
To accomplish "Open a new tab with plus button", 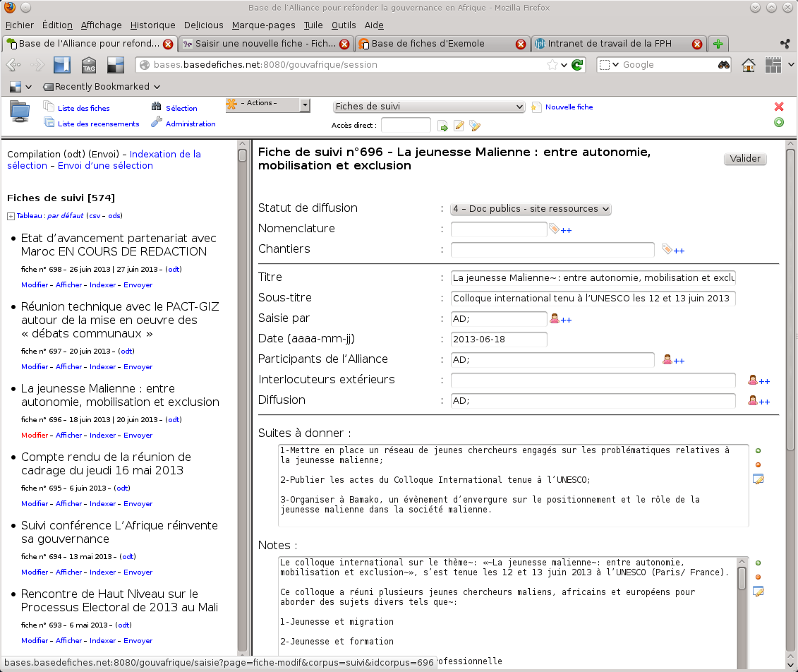I will pos(718,44).
